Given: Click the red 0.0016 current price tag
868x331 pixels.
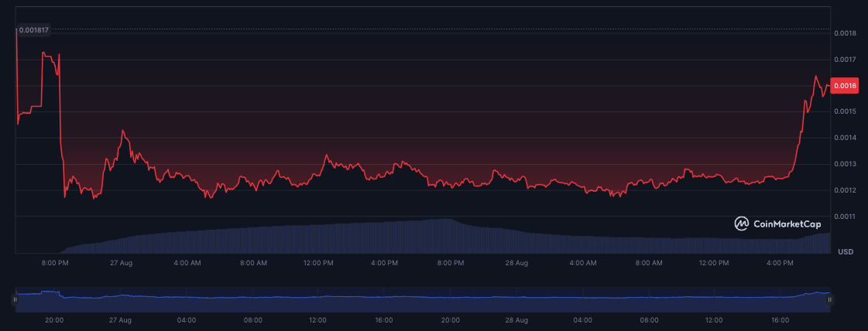Looking at the screenshot, I should coord(846,86).
